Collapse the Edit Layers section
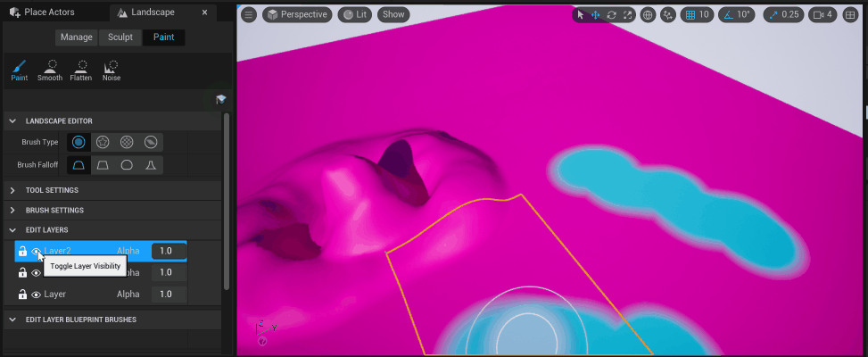 [x=12, y=229]
